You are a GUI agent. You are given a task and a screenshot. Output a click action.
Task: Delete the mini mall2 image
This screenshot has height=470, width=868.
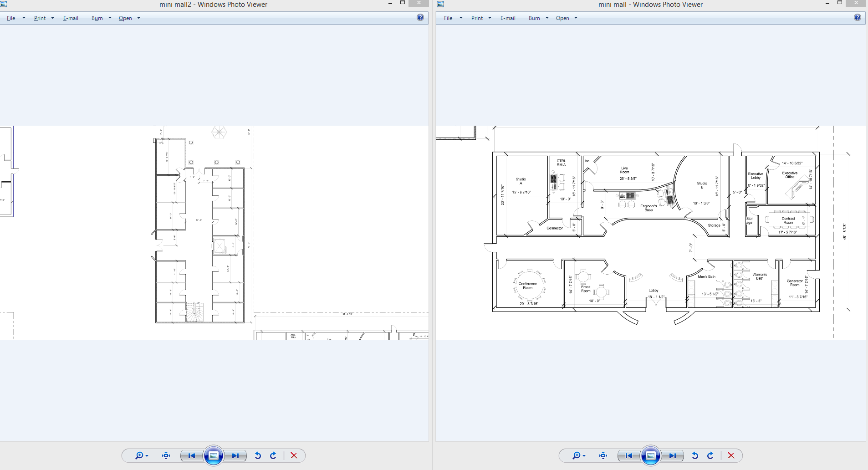point(293,455)
